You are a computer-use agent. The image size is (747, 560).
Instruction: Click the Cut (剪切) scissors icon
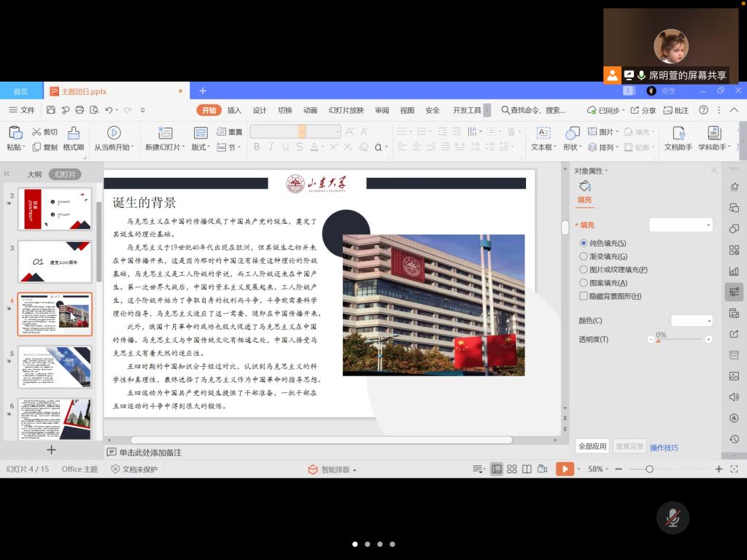(x=36, y=132)
